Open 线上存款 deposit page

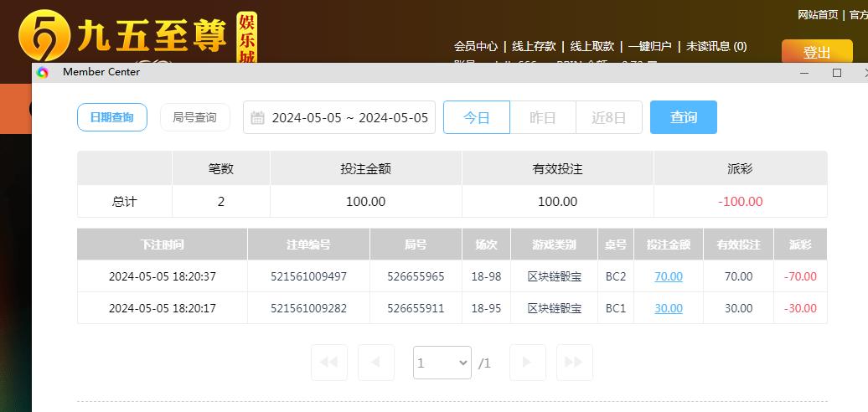[x=534, y=46]
